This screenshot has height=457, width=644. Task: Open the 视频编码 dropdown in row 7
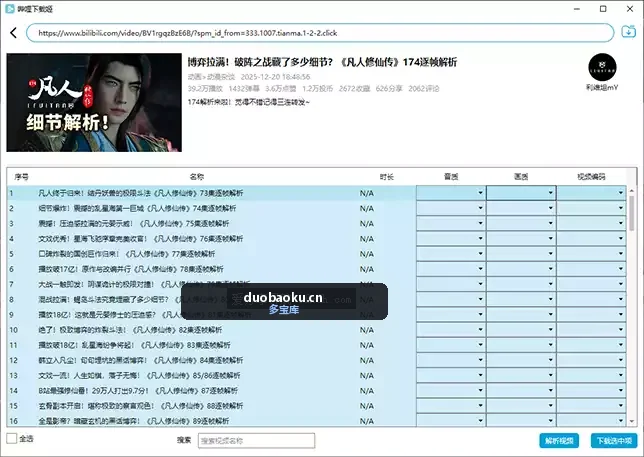pos(591,284)
